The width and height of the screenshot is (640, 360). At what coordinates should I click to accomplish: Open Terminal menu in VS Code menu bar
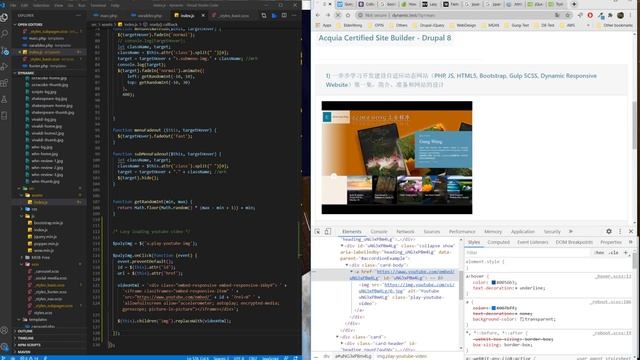(98, 5)
